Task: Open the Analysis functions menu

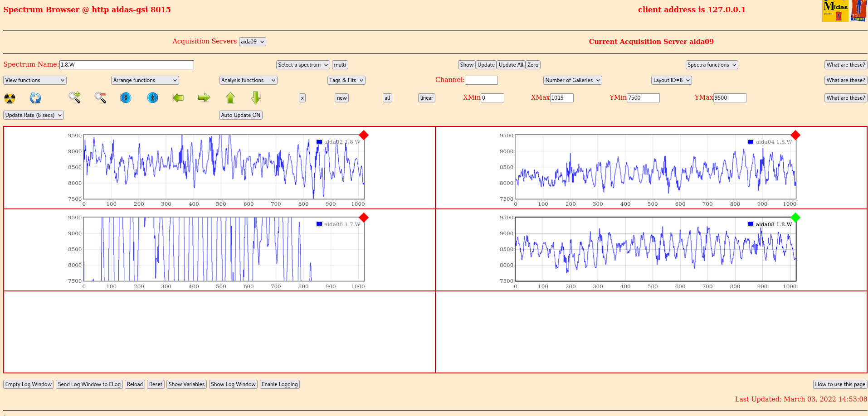Action: click(248, 80)
